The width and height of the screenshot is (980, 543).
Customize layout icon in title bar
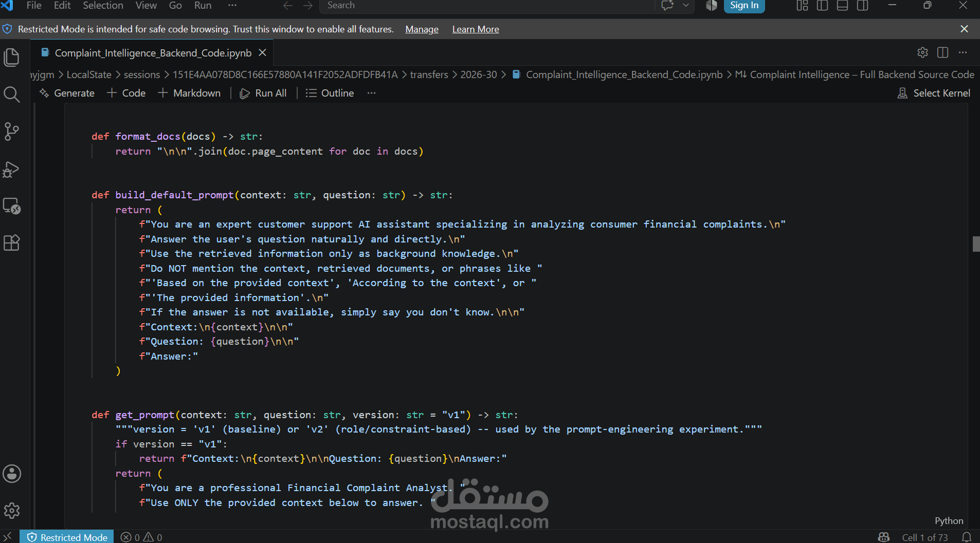[802, 5]
